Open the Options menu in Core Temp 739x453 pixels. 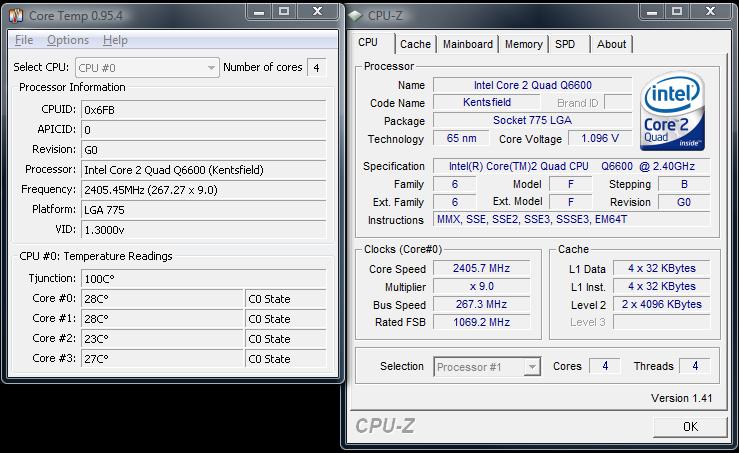click(68, 40)
